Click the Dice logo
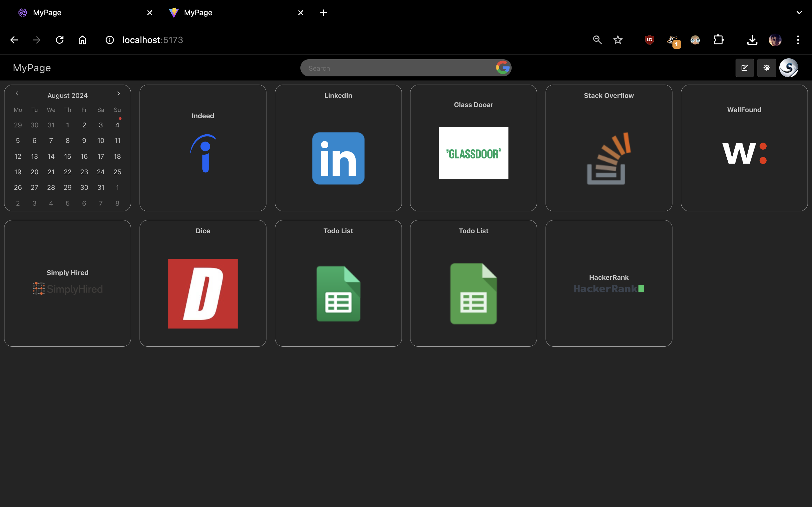 pyautogui.click(x=203, y=293)
